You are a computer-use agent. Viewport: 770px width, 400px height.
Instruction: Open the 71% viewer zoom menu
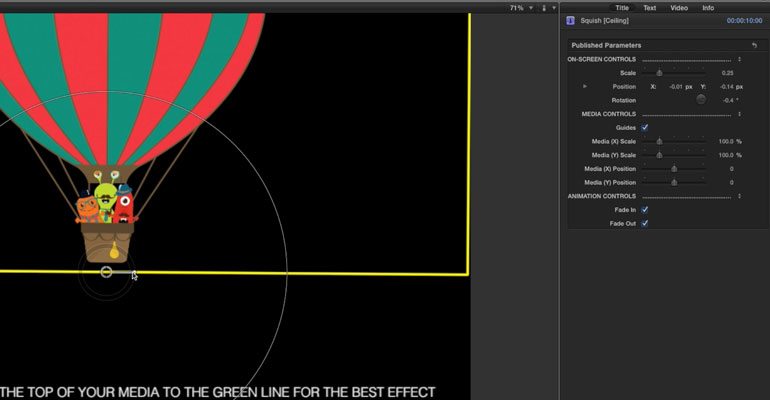click(x=522, y=8)
